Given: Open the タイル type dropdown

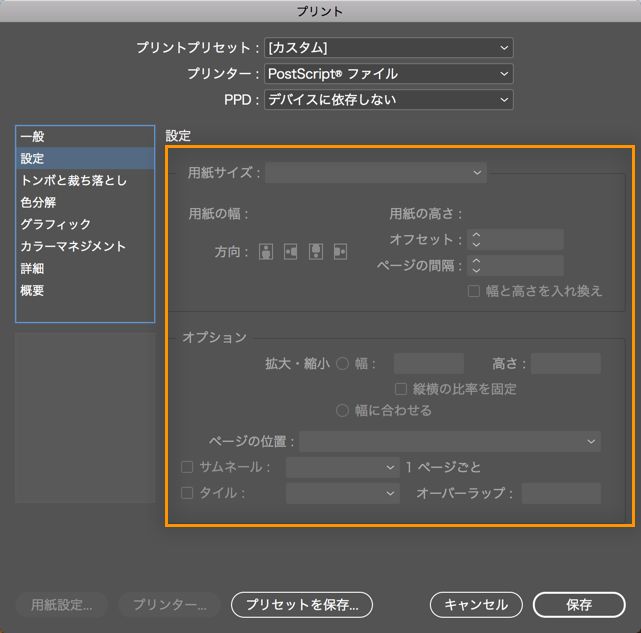Looking at the screenshot, I should click(343, 493).
